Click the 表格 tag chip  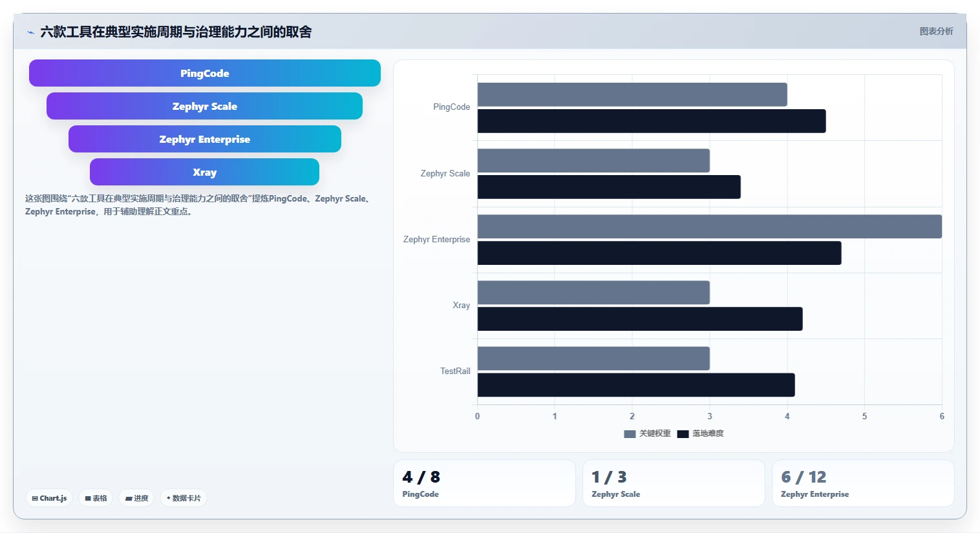[x=96, y=498]
